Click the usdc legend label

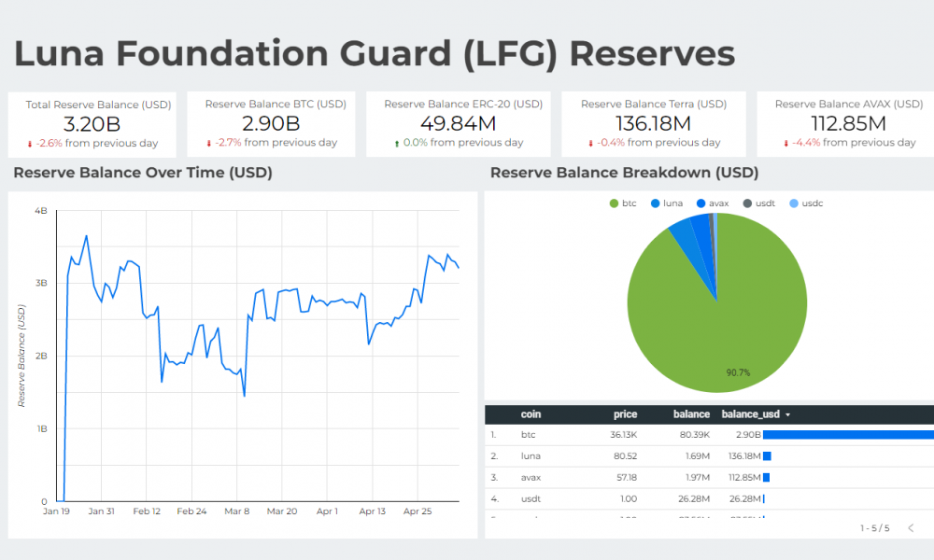tap(813, 203)
